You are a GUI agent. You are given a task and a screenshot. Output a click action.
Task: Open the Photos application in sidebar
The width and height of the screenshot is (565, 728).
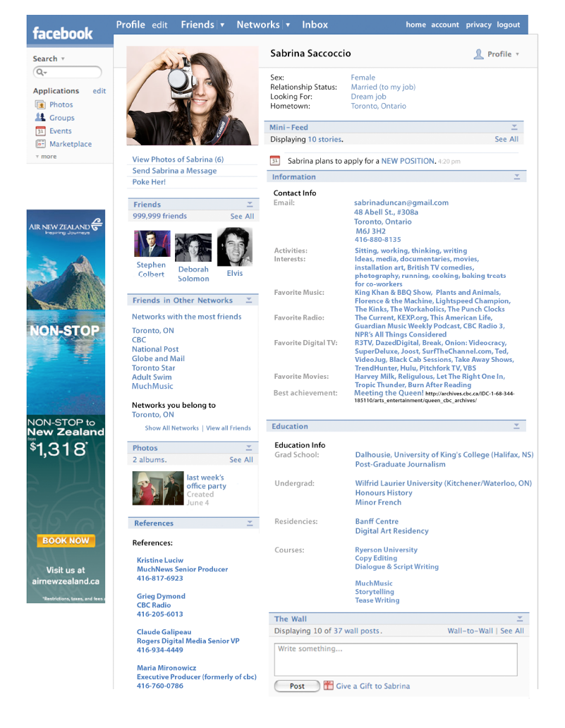pyautogui.click(x=39, y=104)
